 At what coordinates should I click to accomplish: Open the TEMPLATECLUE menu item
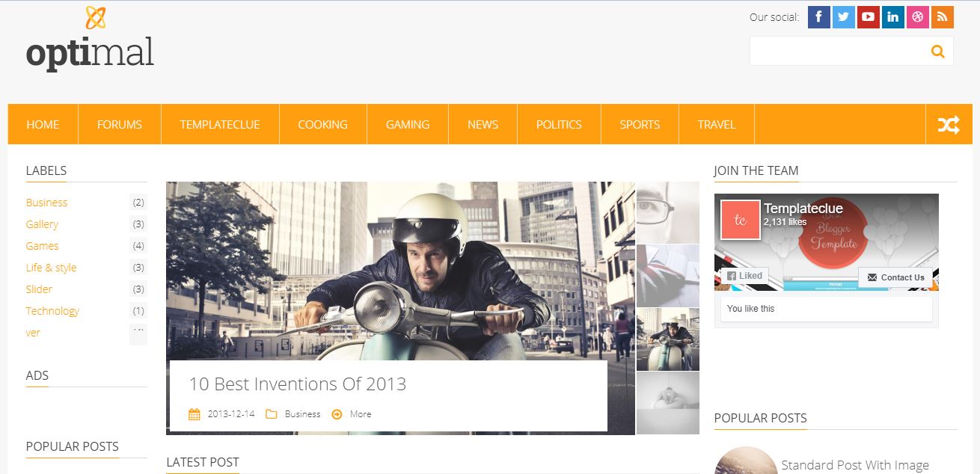click(x=220, y=125)
